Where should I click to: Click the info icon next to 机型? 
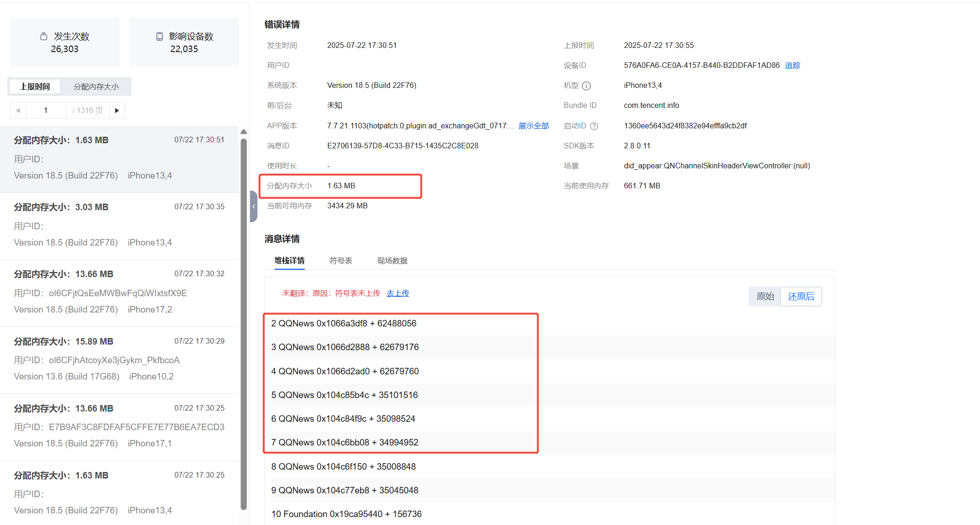tap(586, 86)
